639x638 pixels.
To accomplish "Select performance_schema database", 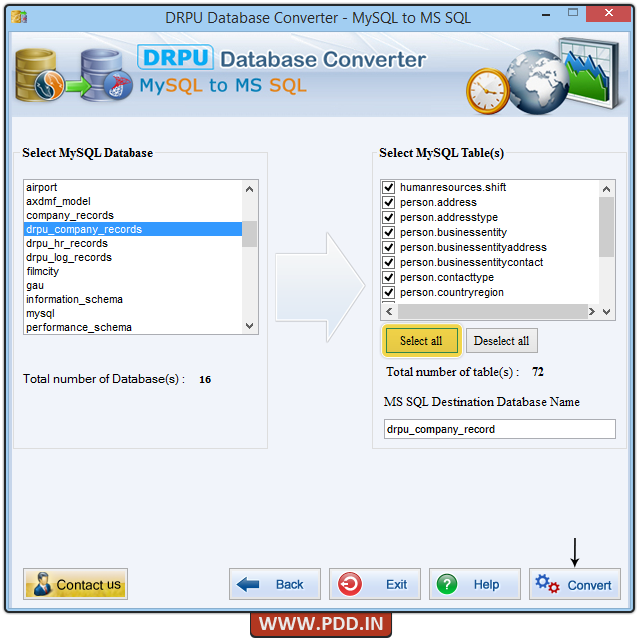I will point(133,327).
